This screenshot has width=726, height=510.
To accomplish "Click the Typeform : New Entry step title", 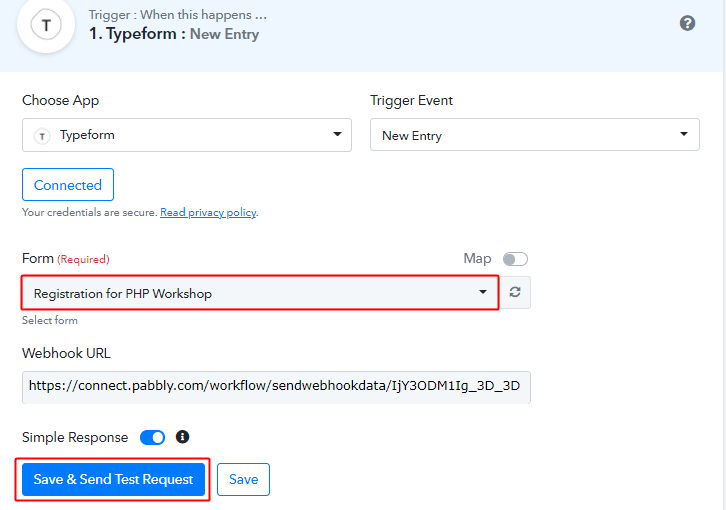I will [x=174, y=34].
